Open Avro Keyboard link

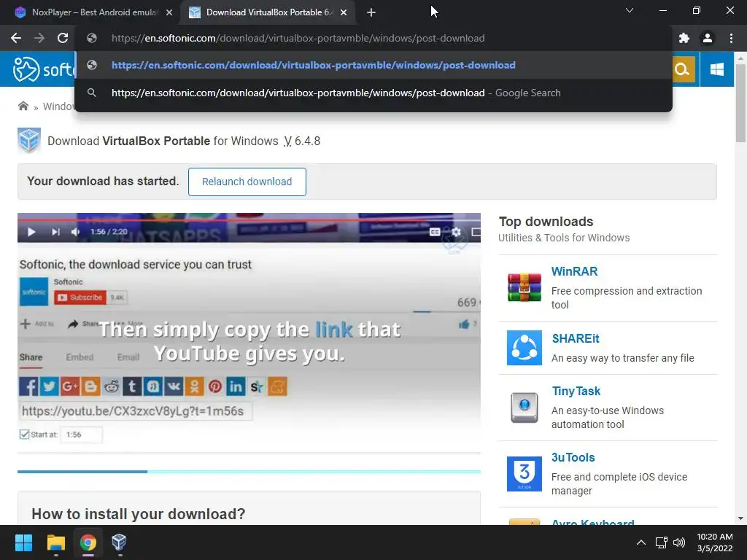(x=592, y=522)
